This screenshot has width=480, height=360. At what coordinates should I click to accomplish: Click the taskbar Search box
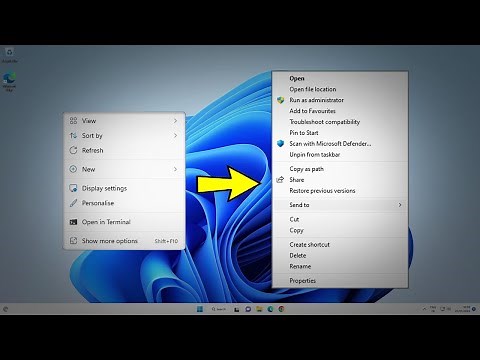[219, 309]
